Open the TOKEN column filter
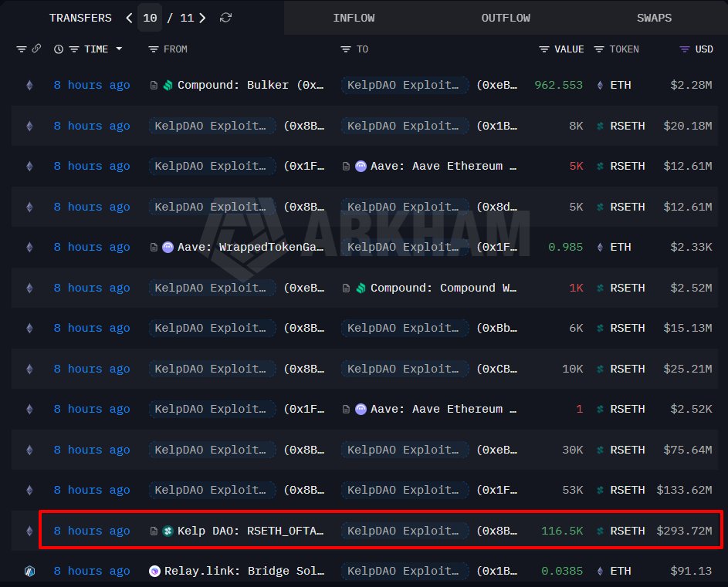Viewport: 728px width, 587px height. tap(599, 49)
